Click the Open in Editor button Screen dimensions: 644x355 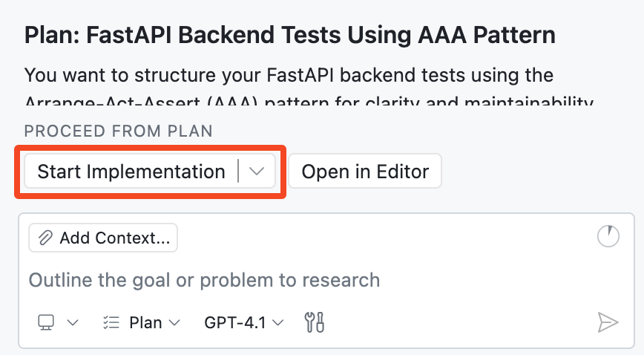point(365,172)
